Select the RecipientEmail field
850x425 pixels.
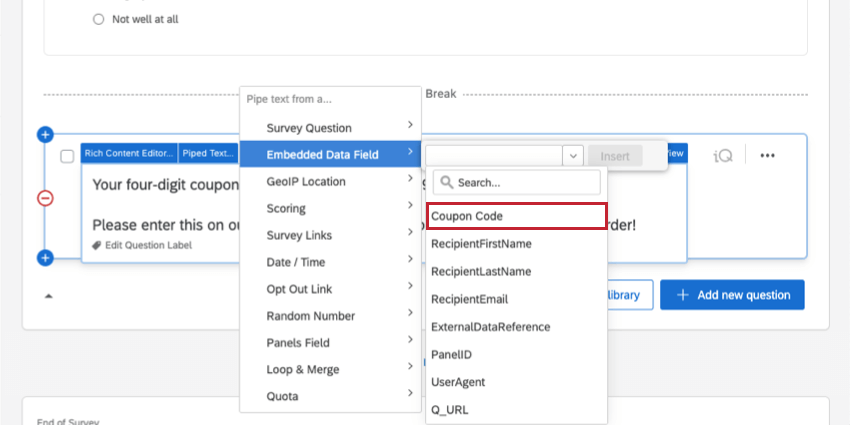point(469,299)
